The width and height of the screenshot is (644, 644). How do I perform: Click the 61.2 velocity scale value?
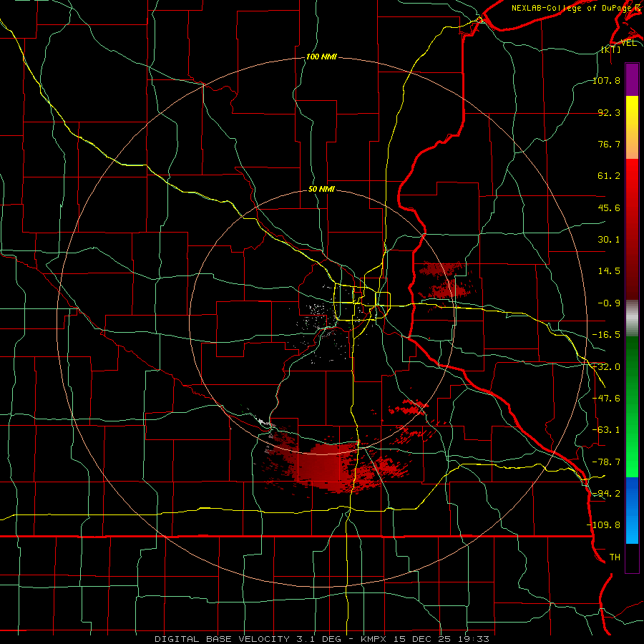(609, 176)
